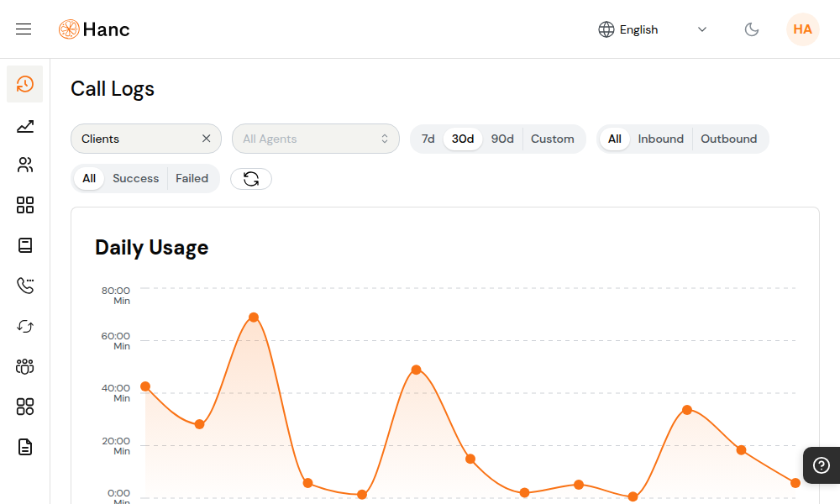
Task: Open the book icon in sidebar
Action: coord(25,245)
